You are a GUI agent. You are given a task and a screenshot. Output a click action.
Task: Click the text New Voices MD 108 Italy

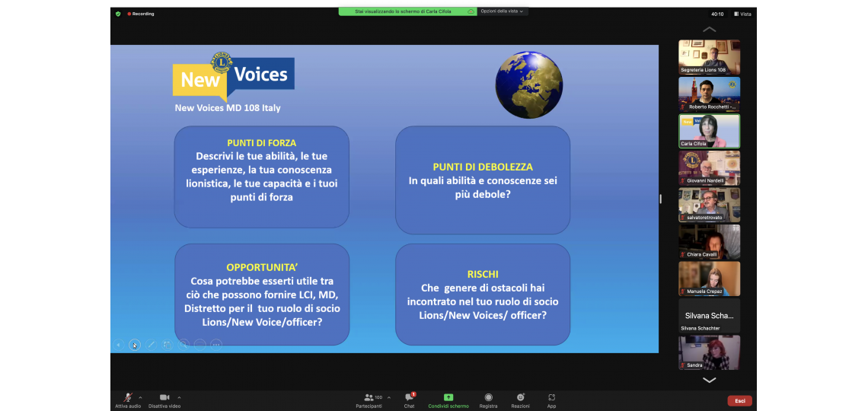(228, 108)
